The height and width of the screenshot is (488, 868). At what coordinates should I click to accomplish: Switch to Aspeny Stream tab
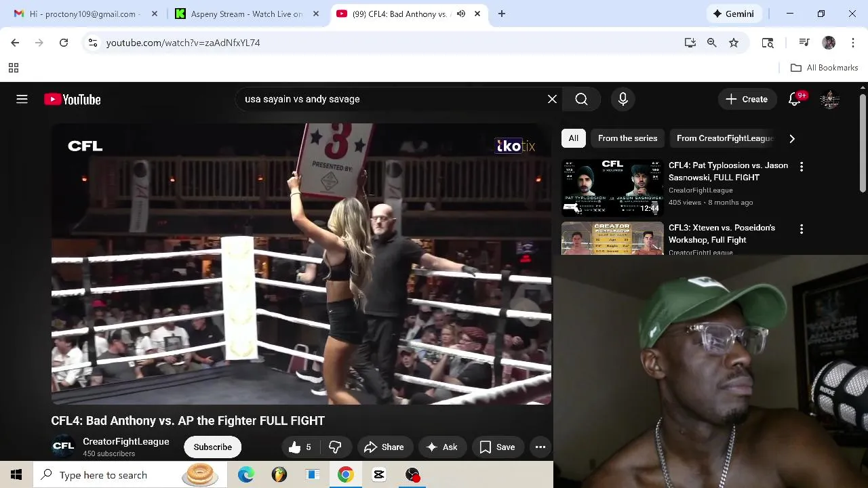coord(246,14)
